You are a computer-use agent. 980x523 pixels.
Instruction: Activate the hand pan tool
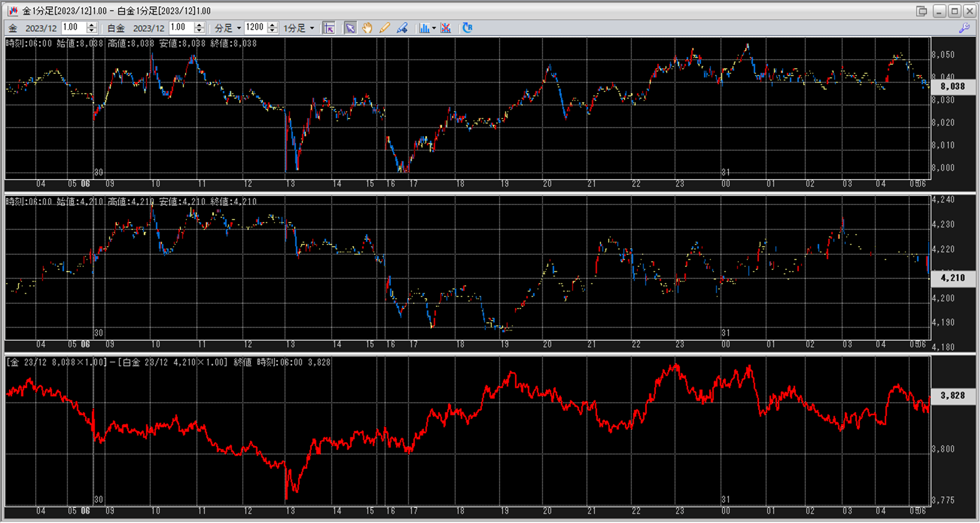[x=367, y=28]
